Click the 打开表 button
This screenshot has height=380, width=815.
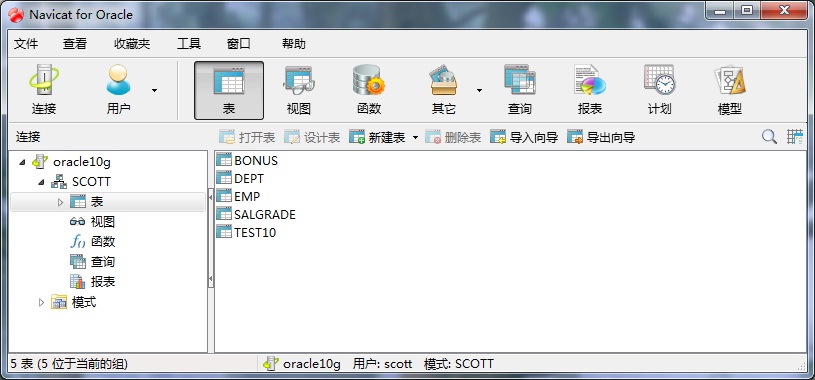coord(247,137)
